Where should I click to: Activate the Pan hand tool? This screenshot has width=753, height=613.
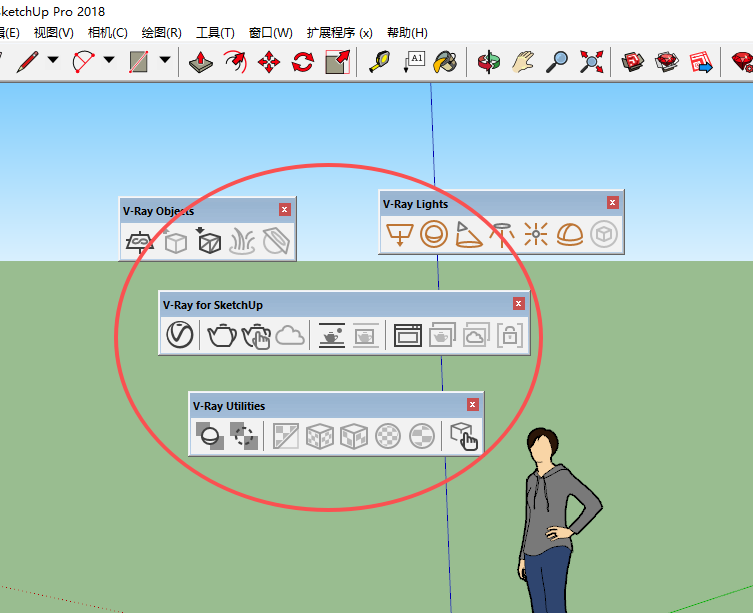coord(523,62)
